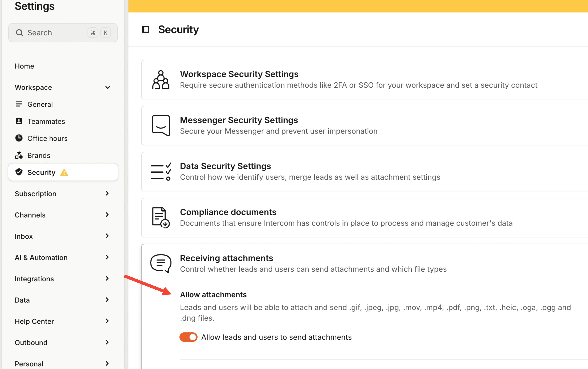
Task: Toggle the sidebar panel icon beside Security
Action: [145, 30]
